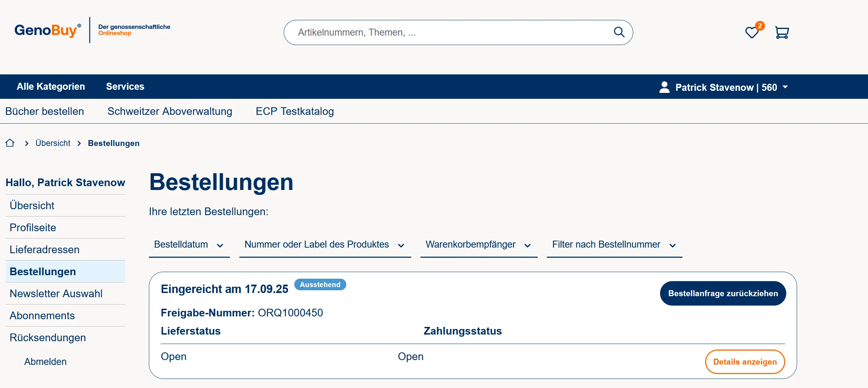Open the Services menu
This screenshot has height=388, width=868.
pyautogui.click(x=125, y=87)
